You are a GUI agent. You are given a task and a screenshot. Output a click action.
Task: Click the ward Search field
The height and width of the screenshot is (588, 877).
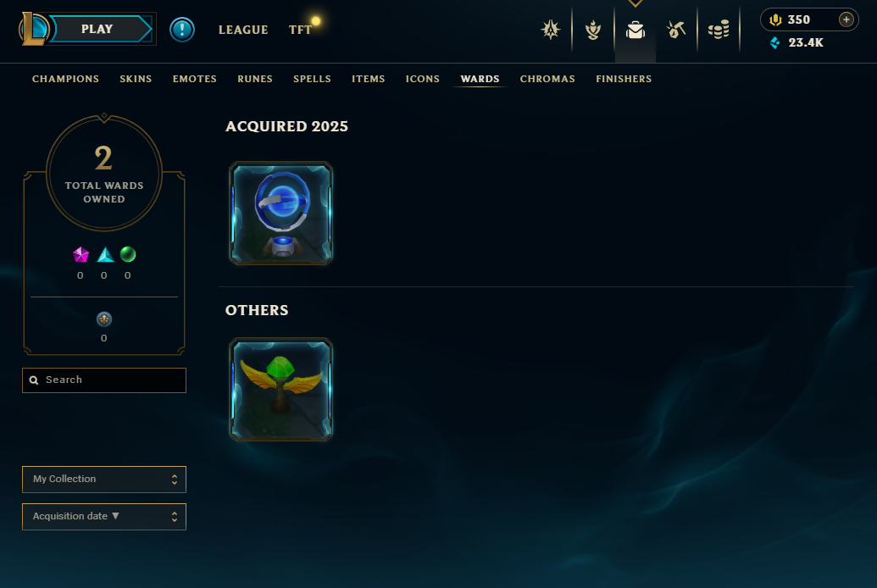point(104,380)
